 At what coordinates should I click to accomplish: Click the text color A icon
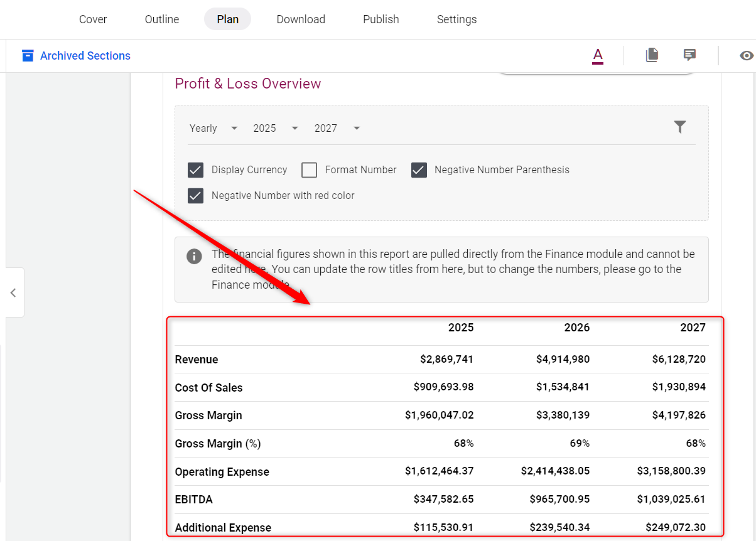point(598,56)
